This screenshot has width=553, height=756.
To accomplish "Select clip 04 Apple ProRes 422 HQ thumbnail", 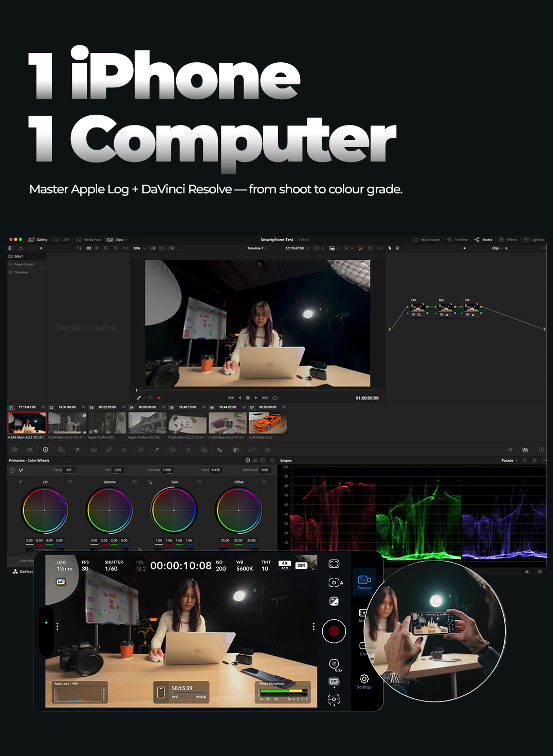I will click(147, 423).
